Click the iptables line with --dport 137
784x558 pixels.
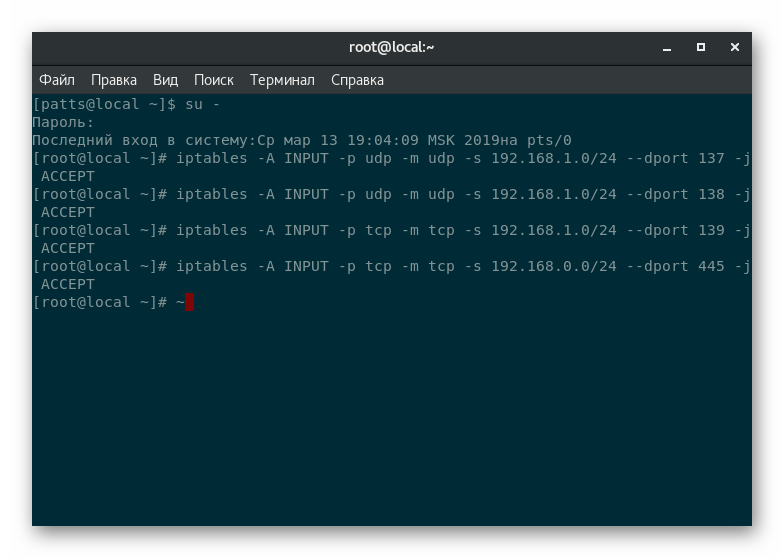[x=392, y=158]
